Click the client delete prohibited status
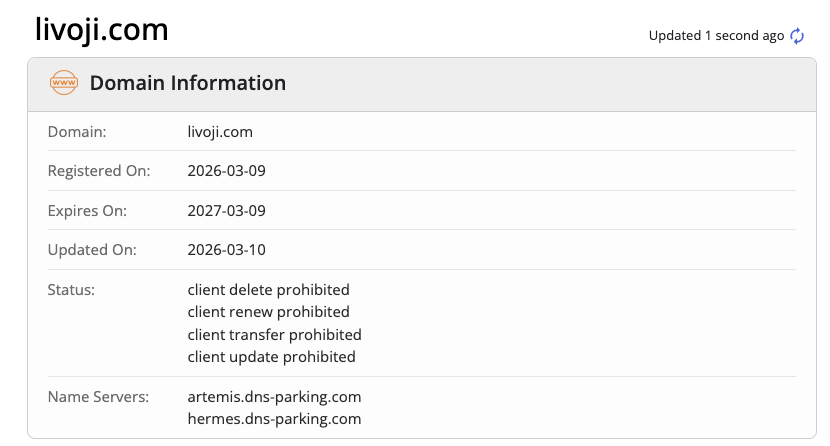830x446 pixels. pos(268,290)
